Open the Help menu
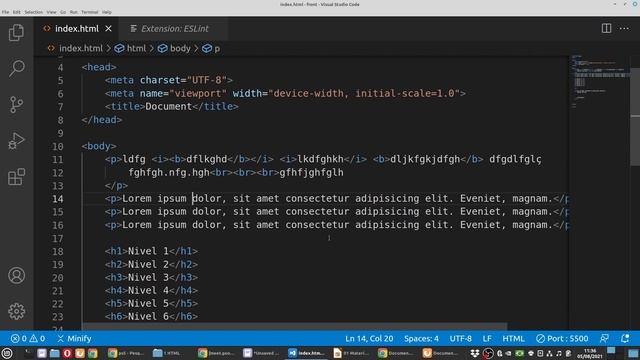 [x=107, y=12]
